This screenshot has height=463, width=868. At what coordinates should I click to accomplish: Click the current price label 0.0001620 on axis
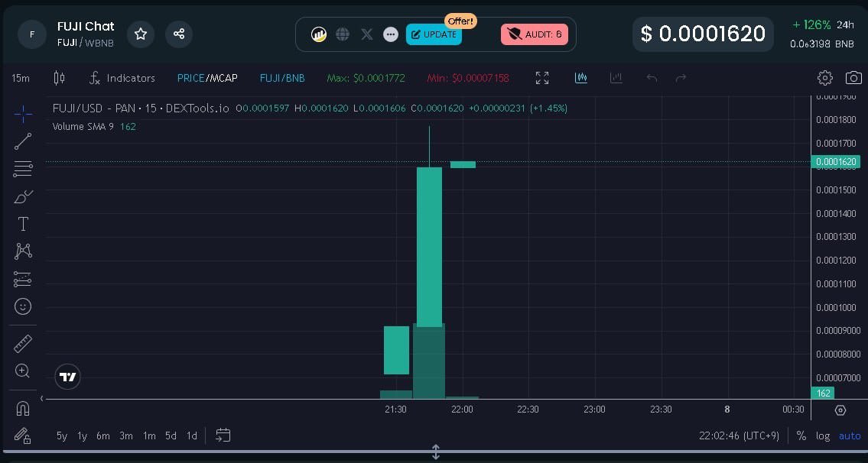click(x=835, y=162)
